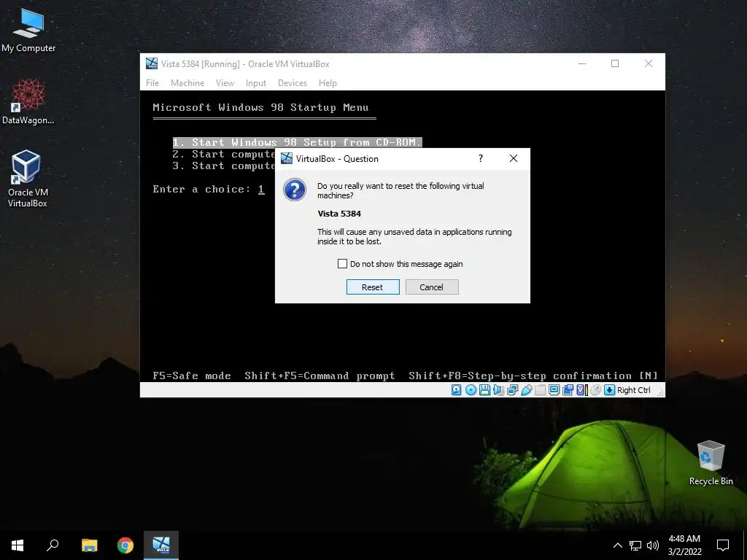Click Show Desktop sliver at taskbar end
This screenshot has height=560, width=747.
click(745, 545)
